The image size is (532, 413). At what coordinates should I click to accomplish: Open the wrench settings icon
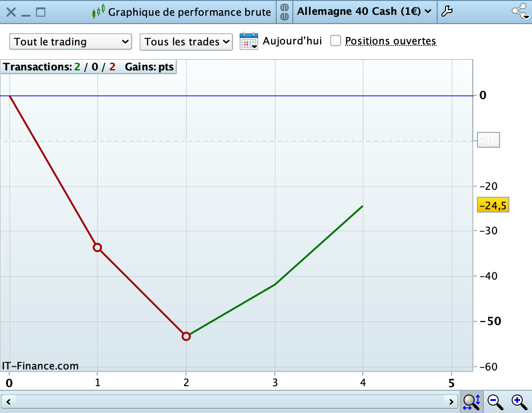pyautogui.click(x=447, y=12)
